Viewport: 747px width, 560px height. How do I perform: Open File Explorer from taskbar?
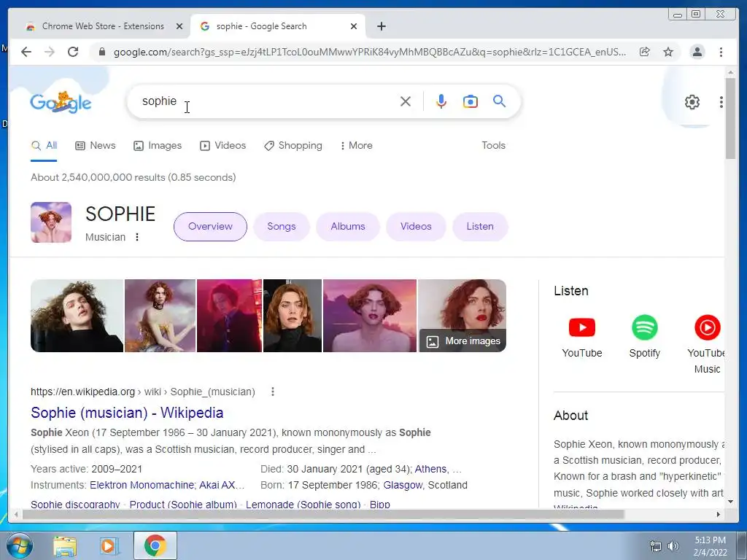(x=65, y=545)
